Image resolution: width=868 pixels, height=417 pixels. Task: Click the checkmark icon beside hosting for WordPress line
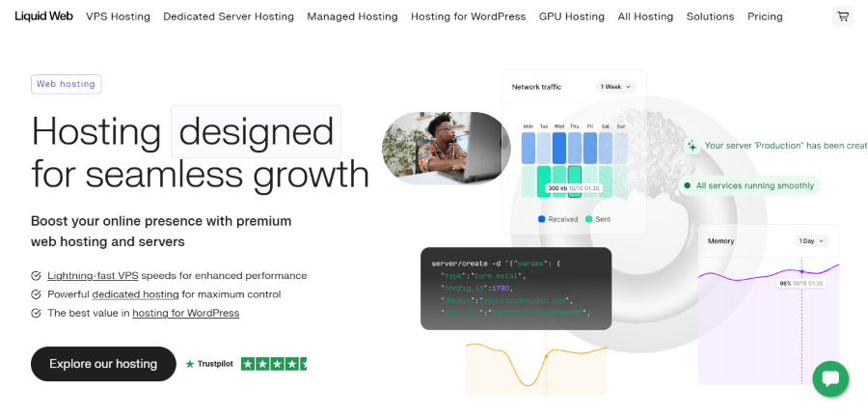(37, 314)
